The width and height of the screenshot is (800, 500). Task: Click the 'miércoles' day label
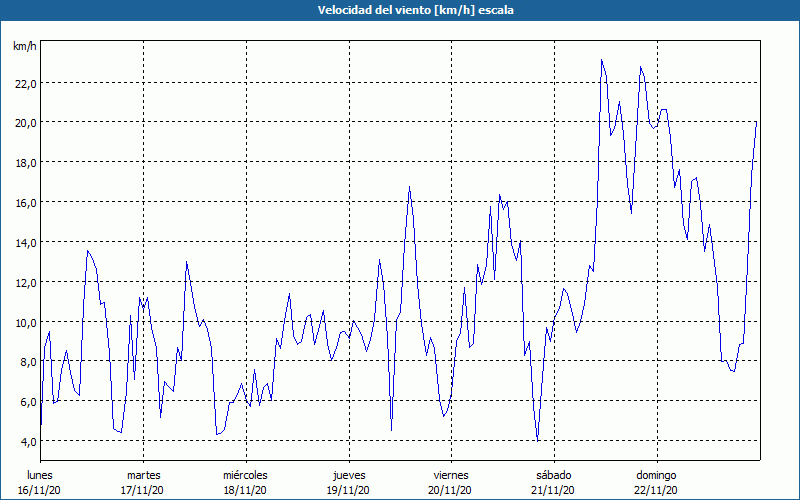tap(245, 475)
